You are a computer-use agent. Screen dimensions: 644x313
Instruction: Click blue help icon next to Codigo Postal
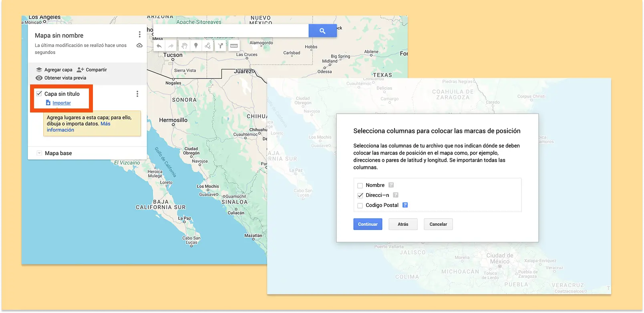pyautogui.click(x=405, y=205)
